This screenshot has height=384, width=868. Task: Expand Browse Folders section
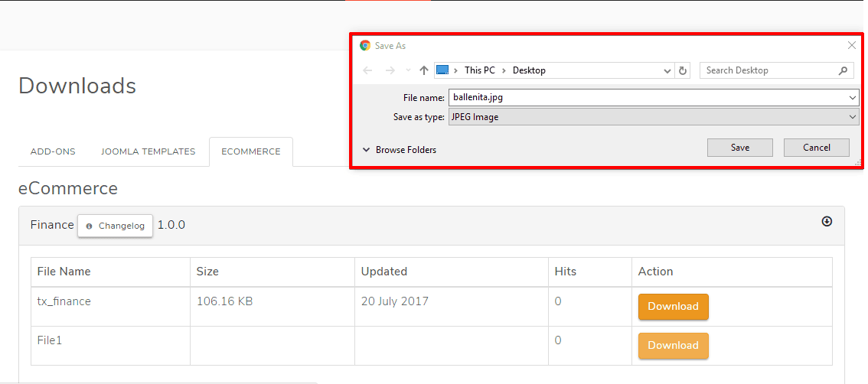coord(399,150)
